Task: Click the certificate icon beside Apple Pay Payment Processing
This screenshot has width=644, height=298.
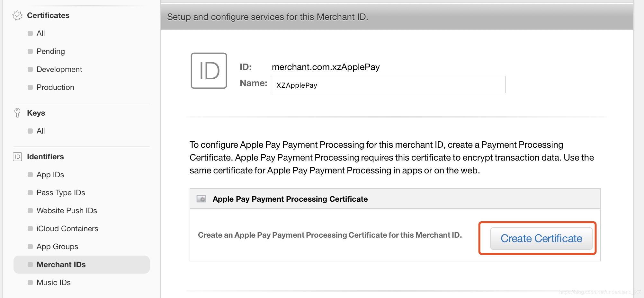Action: tap(201, 199)
